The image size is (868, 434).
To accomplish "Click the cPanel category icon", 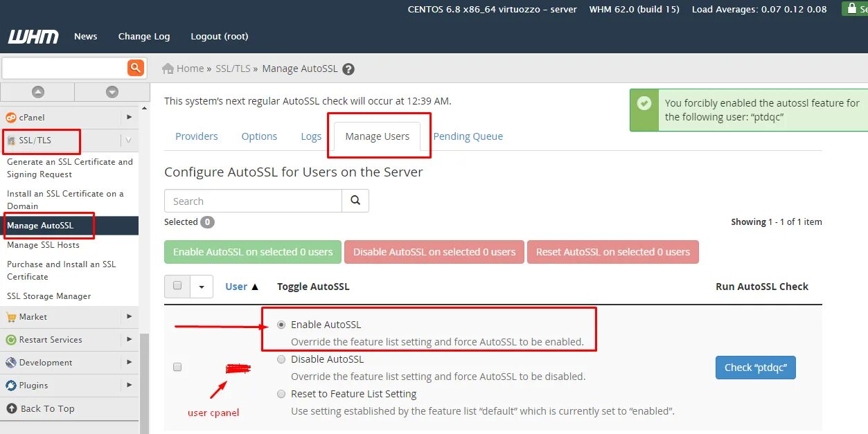I will [11, 118].
